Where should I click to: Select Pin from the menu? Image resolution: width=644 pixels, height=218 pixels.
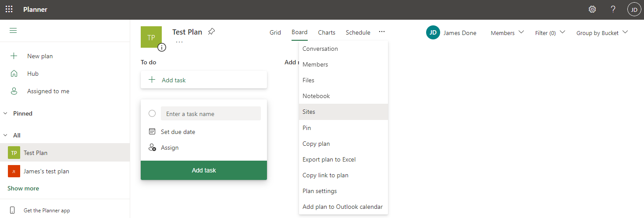pos(343,128)
